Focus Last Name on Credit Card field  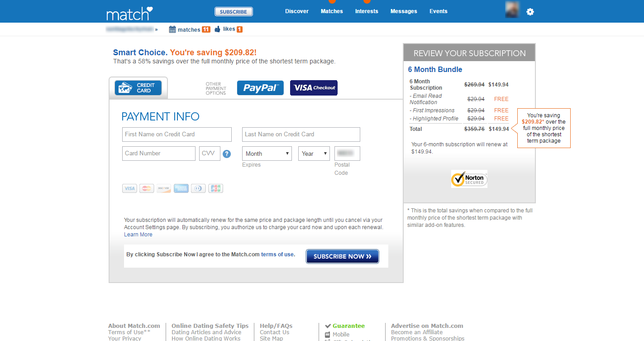tap(301, 134)
